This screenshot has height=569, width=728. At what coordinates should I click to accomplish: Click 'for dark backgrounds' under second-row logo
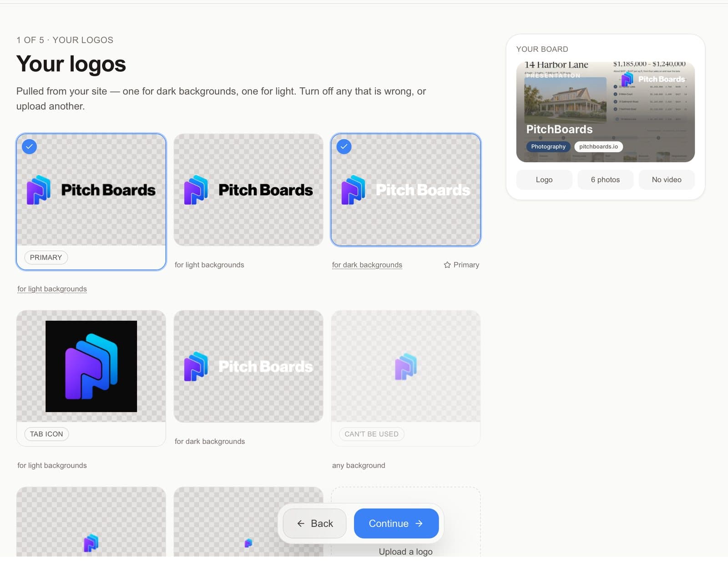click(210, 441)
